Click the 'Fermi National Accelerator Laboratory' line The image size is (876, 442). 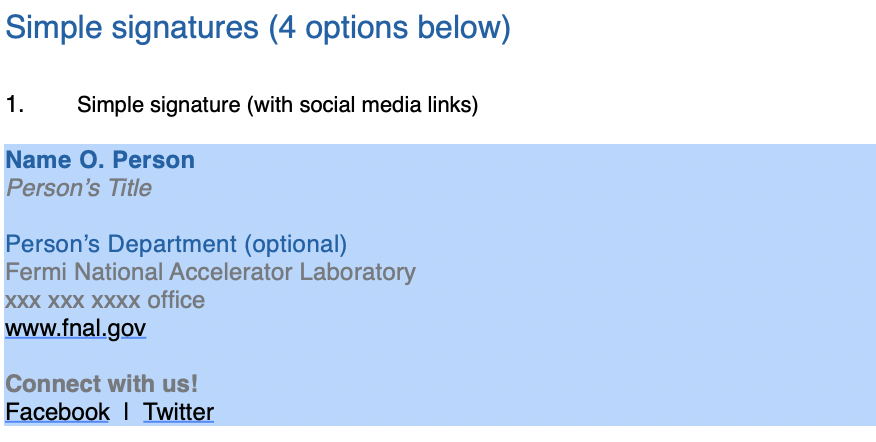(x=210, y=272)
